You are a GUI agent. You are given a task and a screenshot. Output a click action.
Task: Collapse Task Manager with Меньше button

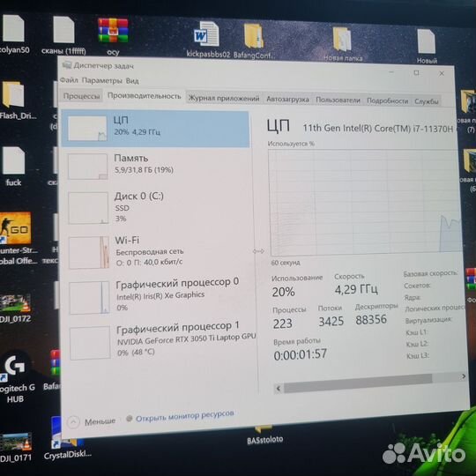click(92, 421)
